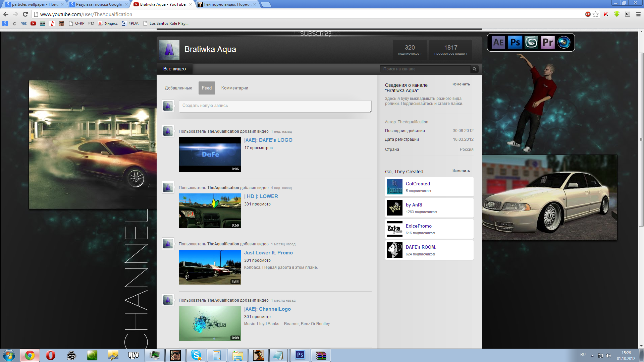Image resolution: width=644 pixels, height=362 pixels.
Task: Click the GolCreated channel avatar icon
Action: click(x=395, y=187)
